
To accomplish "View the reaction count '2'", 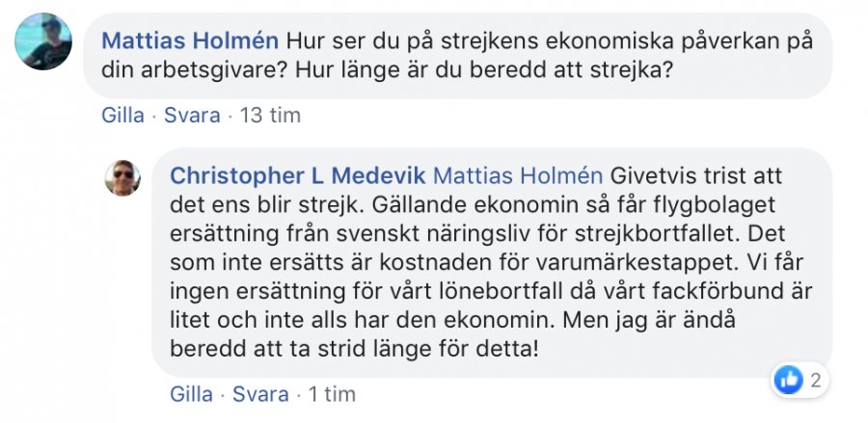I will 815,381.
